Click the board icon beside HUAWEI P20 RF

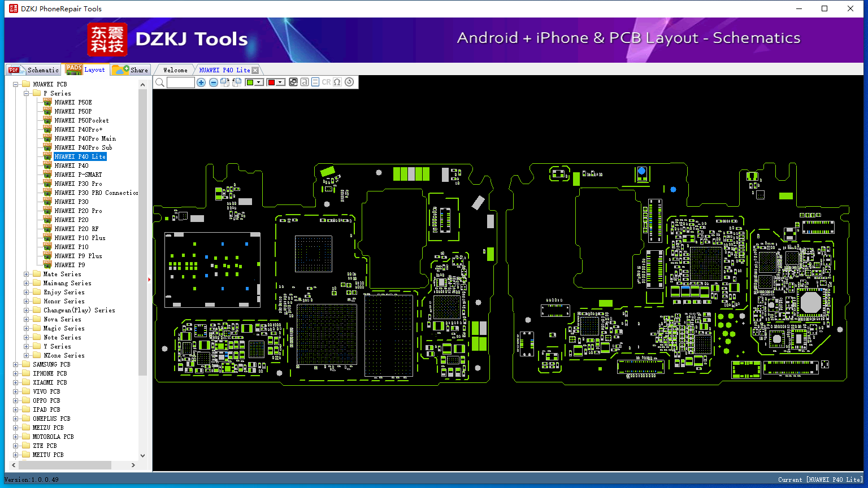[47, 229]
